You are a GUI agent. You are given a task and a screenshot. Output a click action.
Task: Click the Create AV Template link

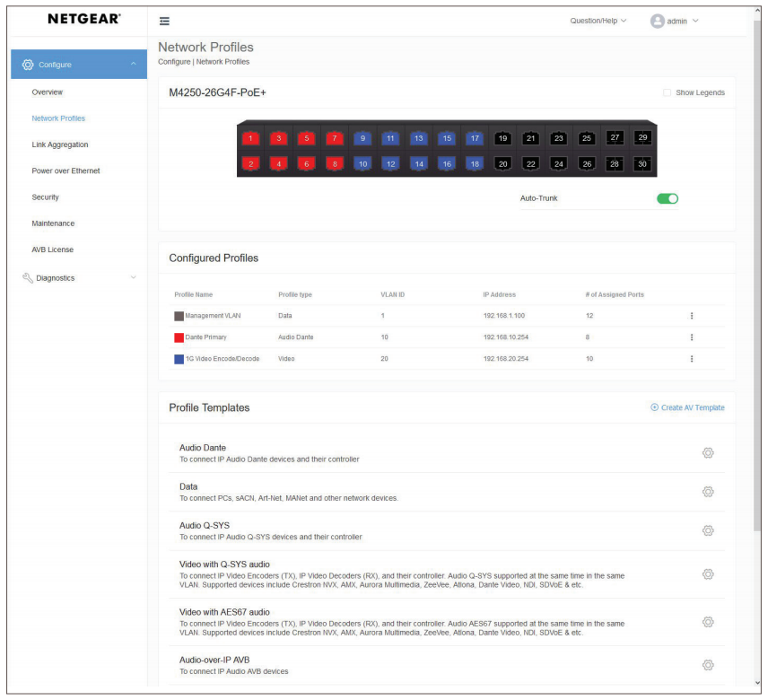(x=692, y=407)
